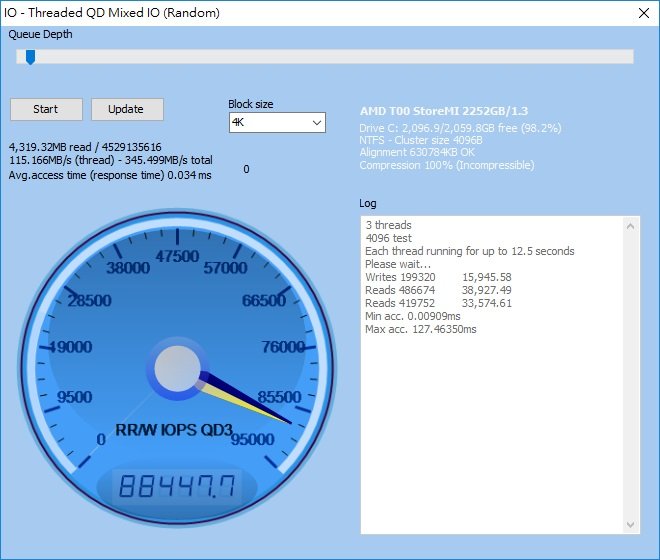Click the 19000 mark on the gauge
Viewport: 660px width, 560px height.
(x=71, y=347)
